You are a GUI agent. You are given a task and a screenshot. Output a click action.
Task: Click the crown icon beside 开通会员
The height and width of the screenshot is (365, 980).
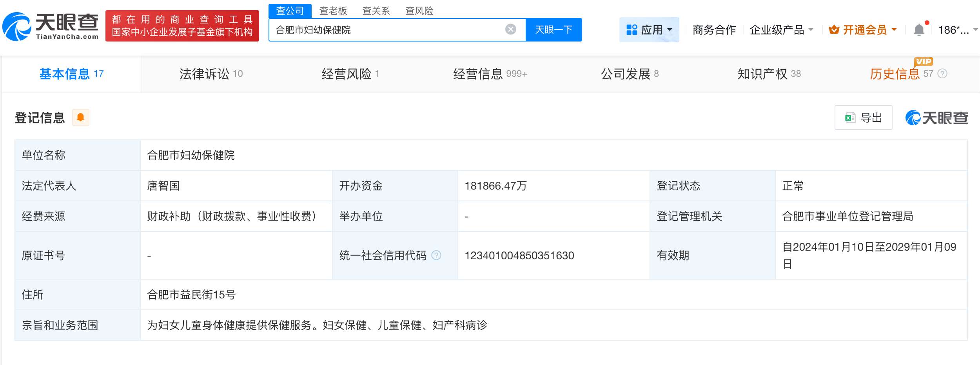(834, 29)
